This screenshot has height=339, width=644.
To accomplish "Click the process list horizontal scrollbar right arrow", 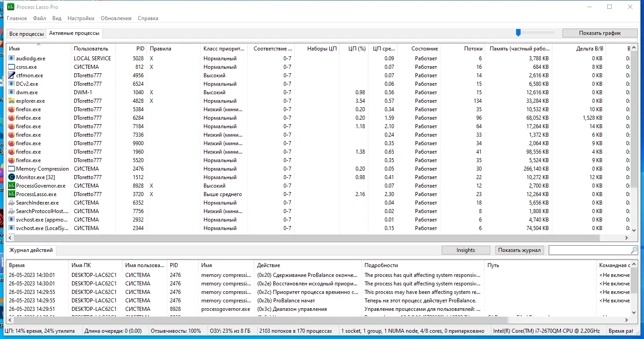I will tap(626, 238).
